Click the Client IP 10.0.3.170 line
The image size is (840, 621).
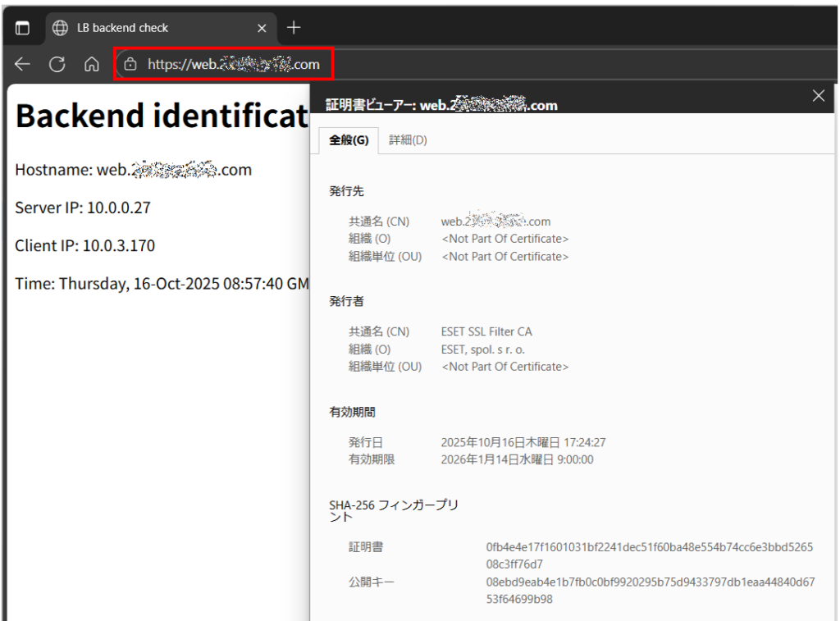click(x=84, y=245)
